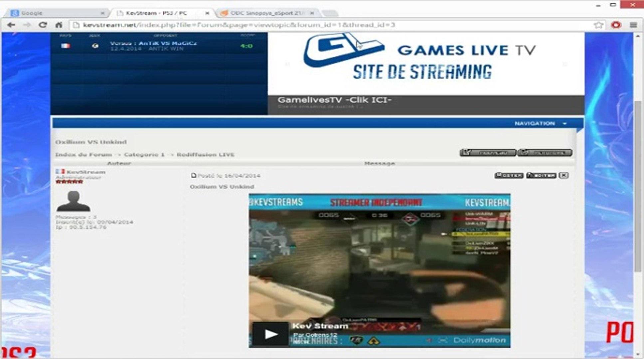Click the Dailymotion logo in the player
The width and height of the screenshot is (644, 359).
tap(480, 340)
